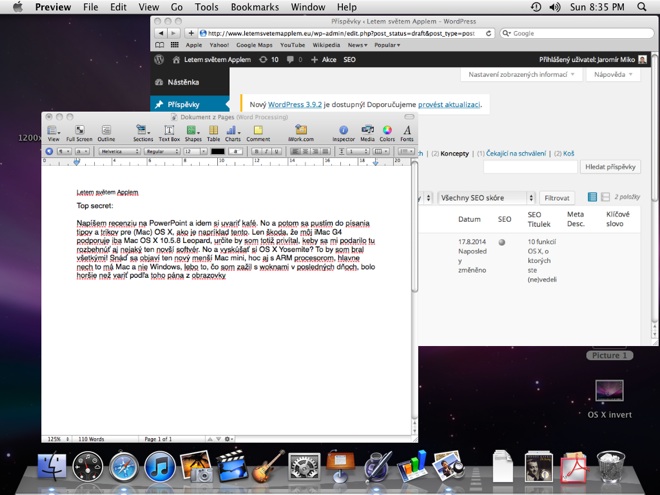
Task: Open the paragraph style dropdown in Pages
Action: (x=64, y=151)
